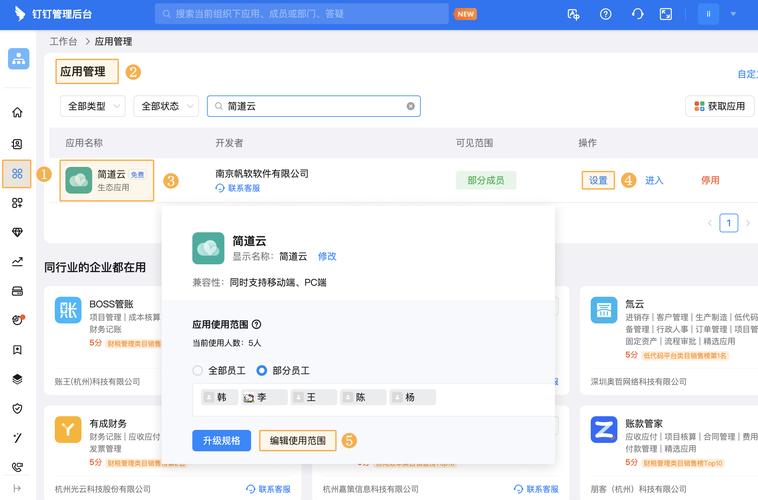Viewport: 758px width, 500px height.
Task: Click the top search field
Action: pos(302,14)
